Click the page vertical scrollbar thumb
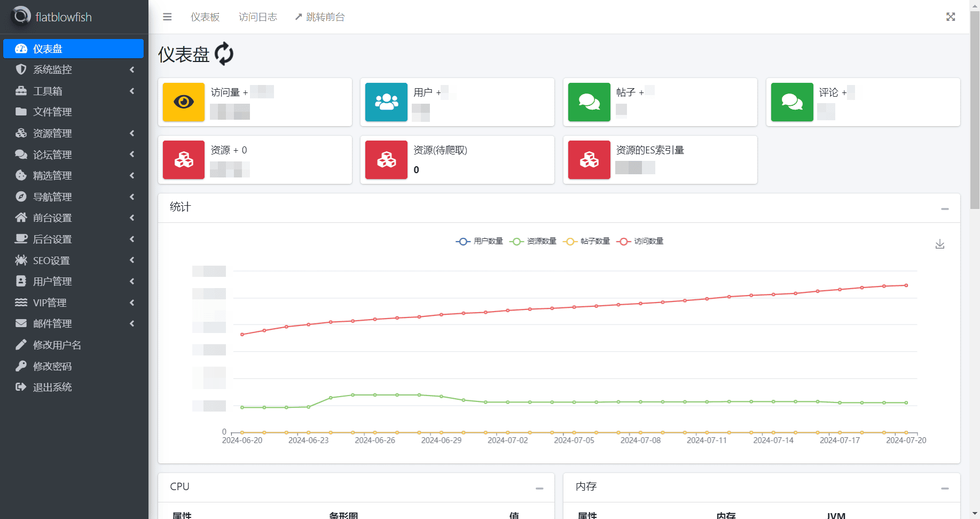Viewport: 980px width, 519px height. [x=975, y=110]
